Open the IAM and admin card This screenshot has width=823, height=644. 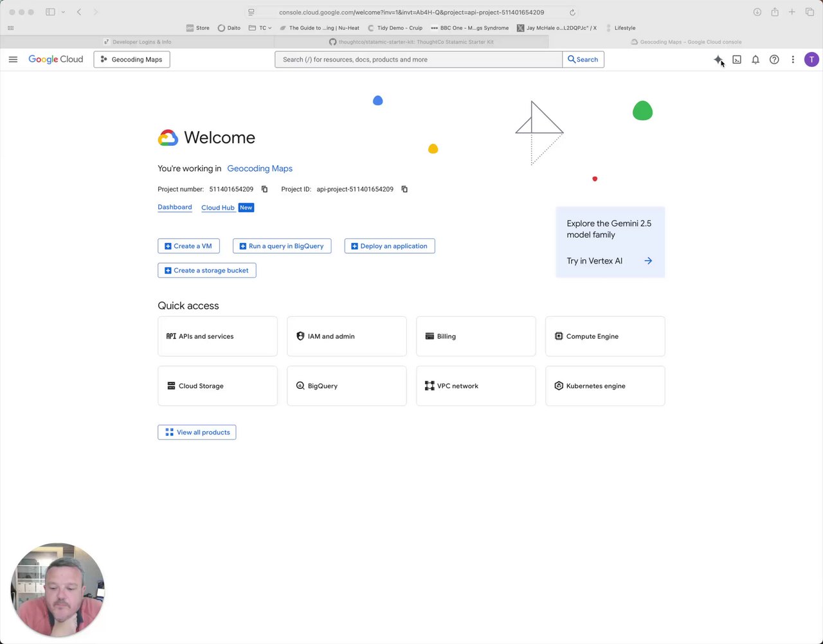pyautogui.click(x=347, y=336)
